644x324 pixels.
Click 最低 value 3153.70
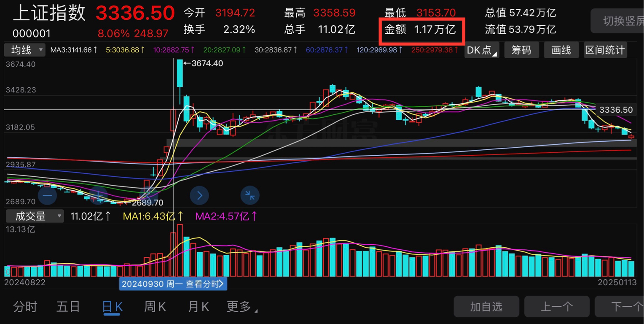click(x=436, y=13)
